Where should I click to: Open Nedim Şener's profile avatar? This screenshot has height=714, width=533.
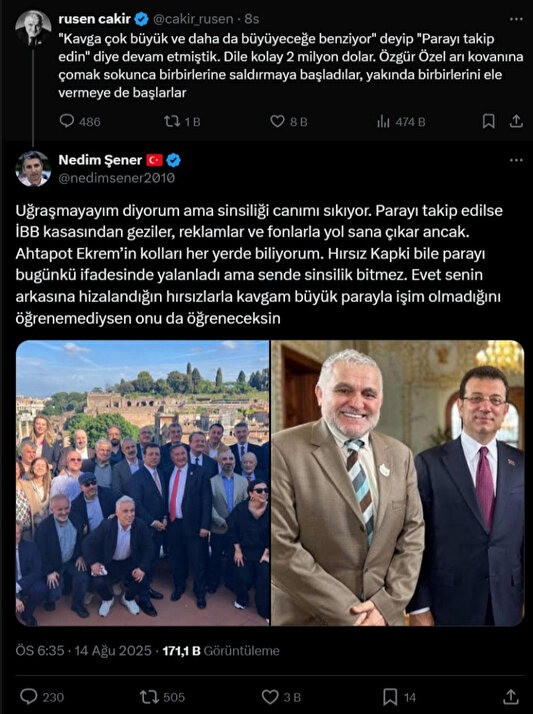click(33, 169)
